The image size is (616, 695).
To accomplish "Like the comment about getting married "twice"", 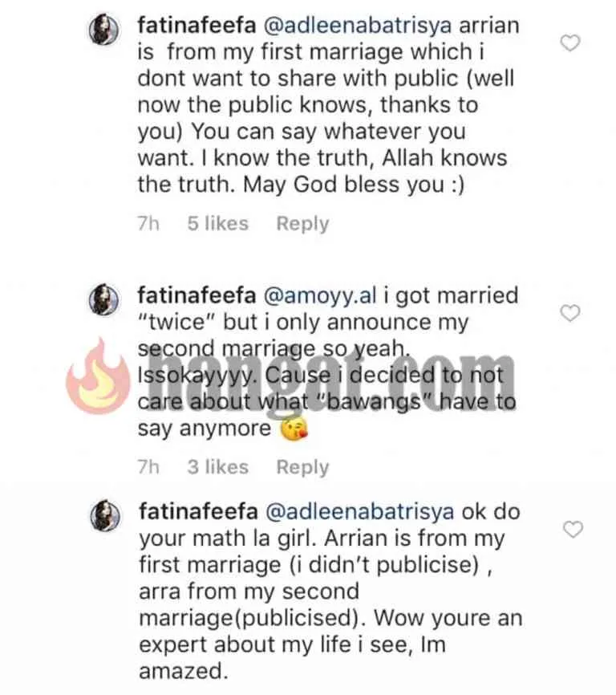I will pos(569,314).
